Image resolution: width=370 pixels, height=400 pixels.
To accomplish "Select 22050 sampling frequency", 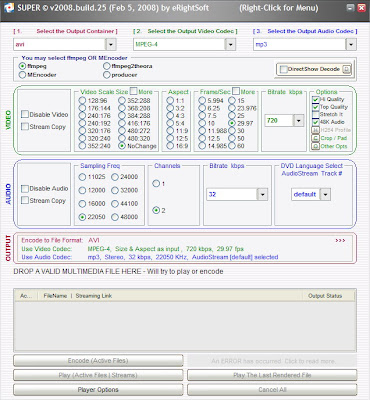I will (82, 217).
